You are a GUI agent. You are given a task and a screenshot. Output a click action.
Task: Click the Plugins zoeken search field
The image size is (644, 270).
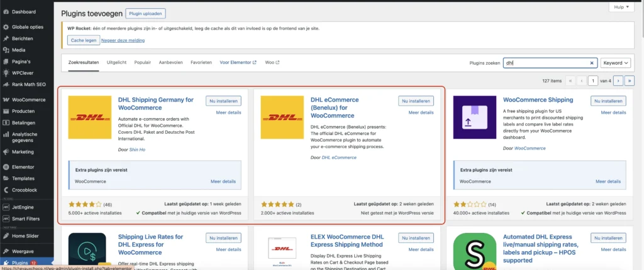(550, 63)
